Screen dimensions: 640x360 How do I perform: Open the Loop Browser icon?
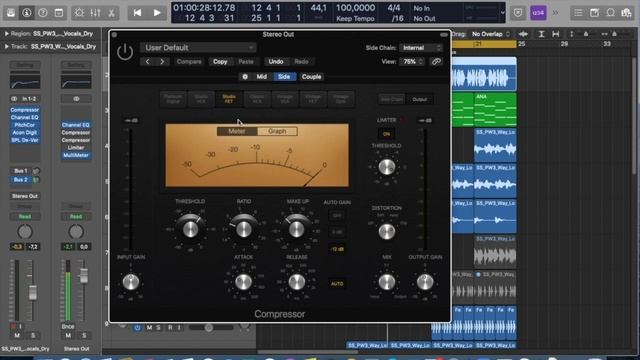[x=611, y=13]
